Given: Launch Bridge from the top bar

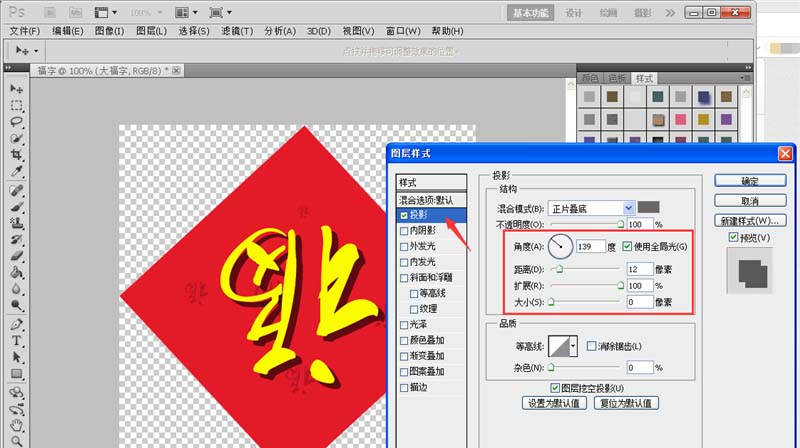Looking at the screenshot, I should [49, 12].
